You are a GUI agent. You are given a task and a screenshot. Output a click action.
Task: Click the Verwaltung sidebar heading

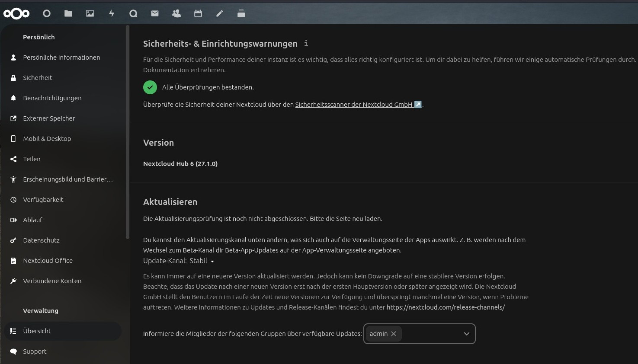41,311
